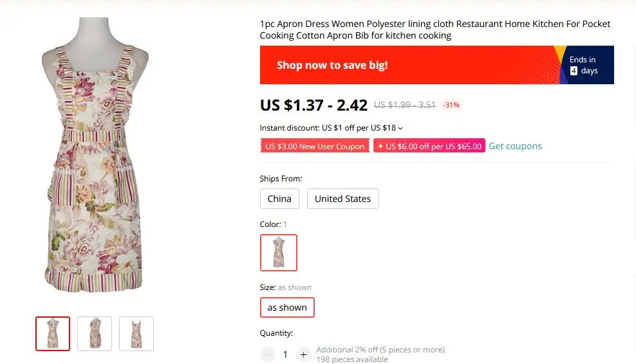Viewport: 636px width, 364px height.
Task: Click the main apron product image
Action: [95, 155]
